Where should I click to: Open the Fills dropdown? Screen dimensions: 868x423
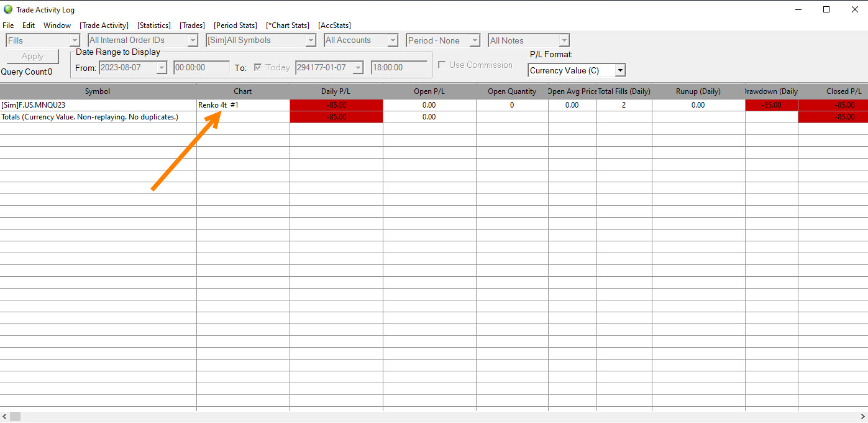tap(43, 40)
